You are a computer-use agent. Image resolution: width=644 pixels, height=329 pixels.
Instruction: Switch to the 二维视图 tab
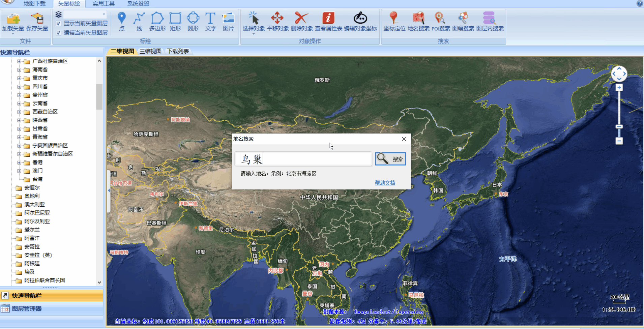(x=122, y=51)
